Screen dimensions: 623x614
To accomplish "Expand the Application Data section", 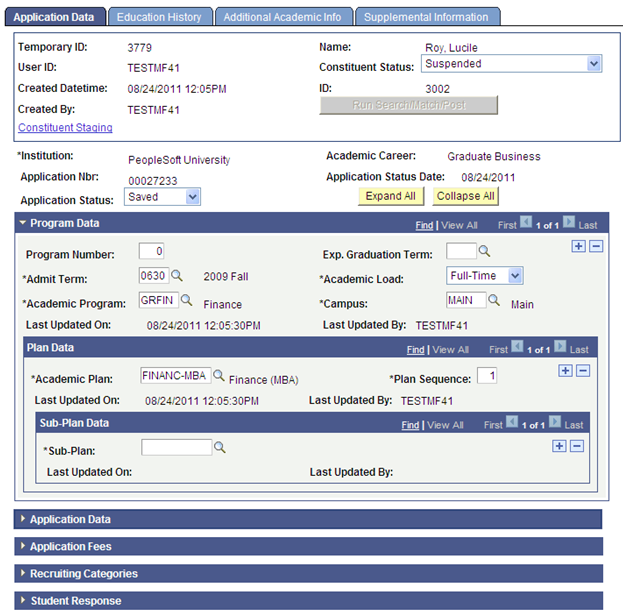I will tap(23, 519).
